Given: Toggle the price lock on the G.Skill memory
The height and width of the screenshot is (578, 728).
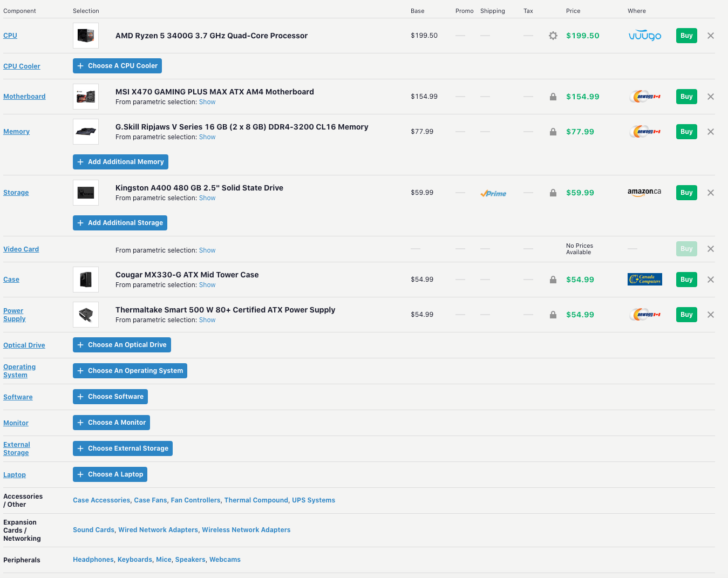Looking at the screenshot, I should (x=553, y=131).
